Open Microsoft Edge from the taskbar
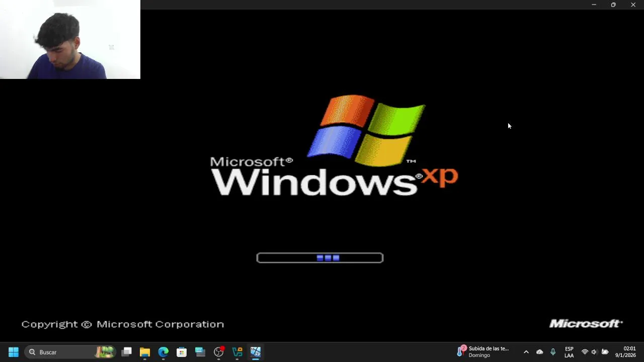The image size is (644, 362). pos(164,352)
